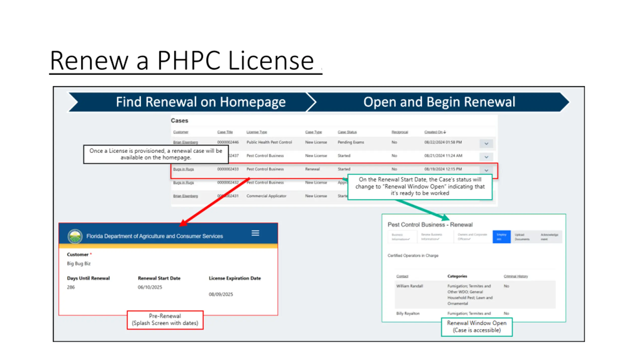Click the Certified Operators in Charge heading
644x362 pixels.
(x=413, y=256)
